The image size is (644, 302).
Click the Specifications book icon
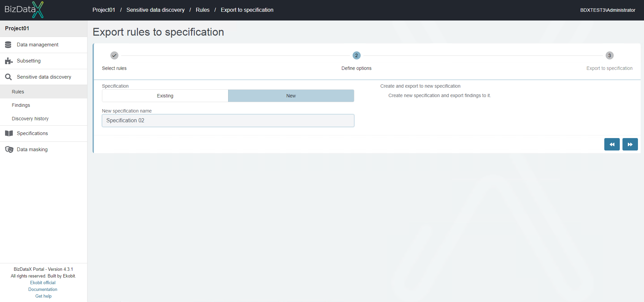click(9, 133)
